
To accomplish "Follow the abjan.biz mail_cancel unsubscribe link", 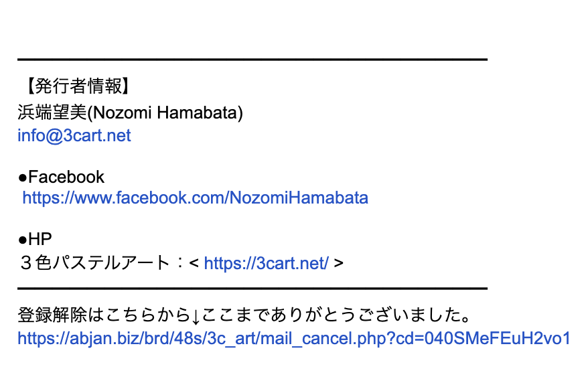I will 293,338.
